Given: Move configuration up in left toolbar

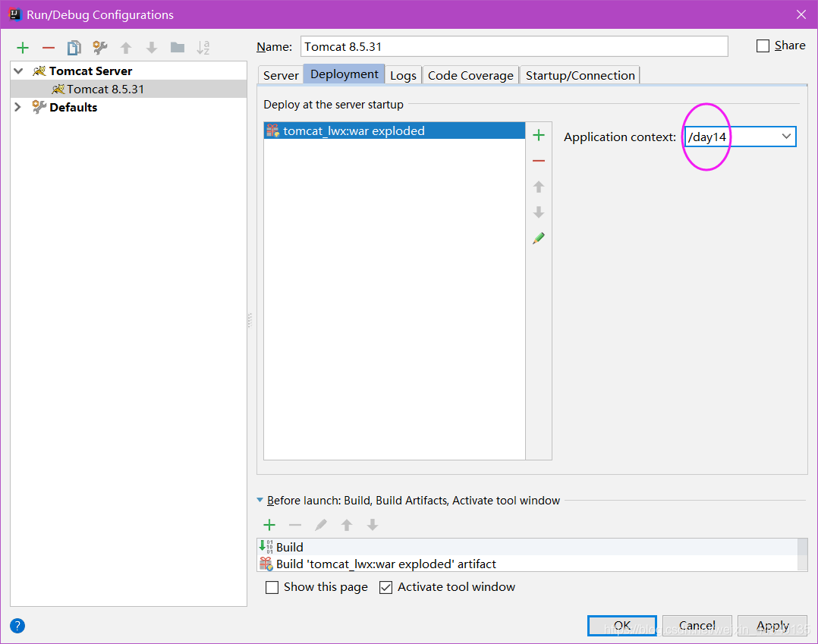Looking at the screenshot, I should (x=126, y=48).
